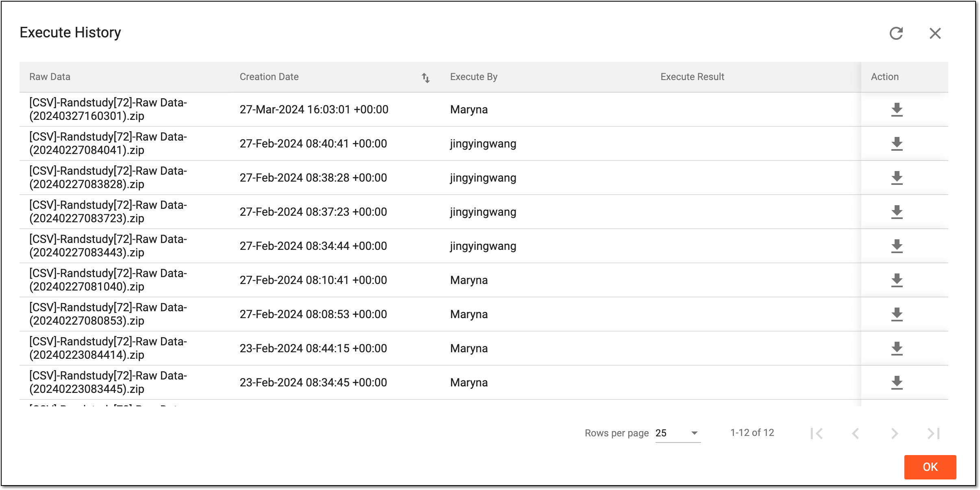This screenshot has height=490, width=980.
Task: Go to next page of results
Action: [x=895, y=434]
